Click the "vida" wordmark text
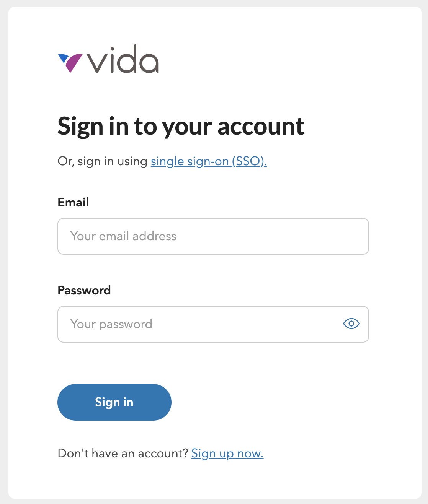 [123, 60]
